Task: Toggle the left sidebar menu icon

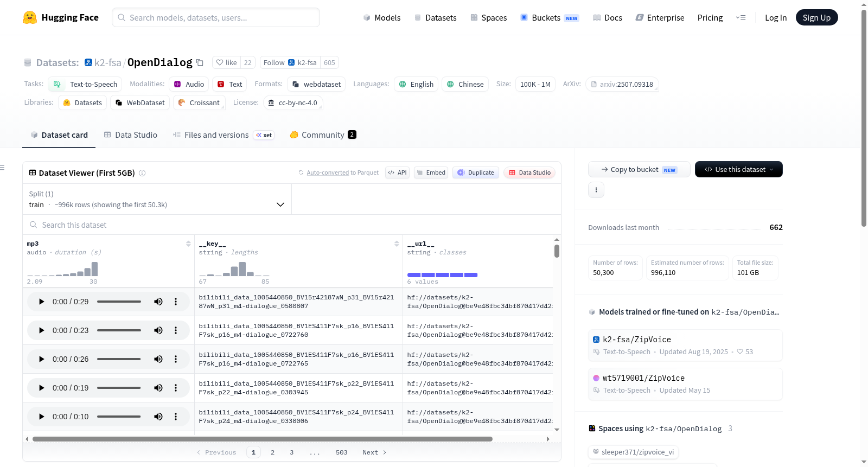Action: pos(2,168)
